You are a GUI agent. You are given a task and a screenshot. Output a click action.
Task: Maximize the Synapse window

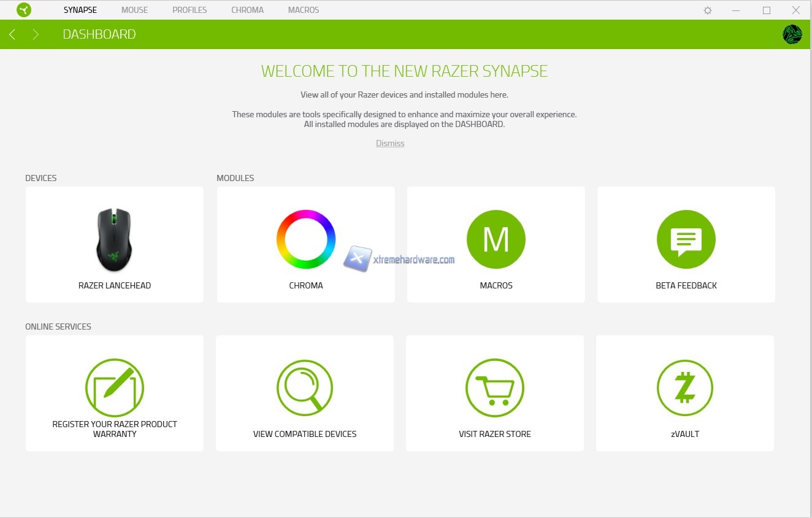click(x=766, y=10)
